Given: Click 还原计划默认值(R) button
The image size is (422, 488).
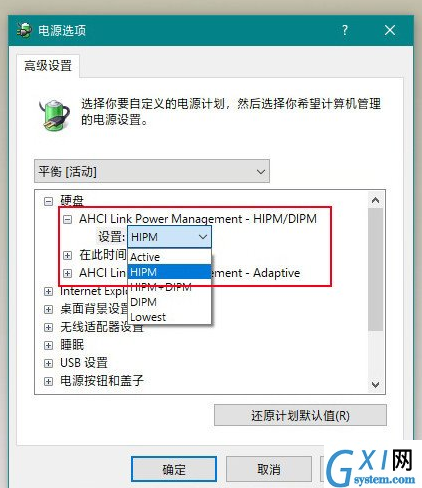Looking at the screenshot, I should (300, 415).
